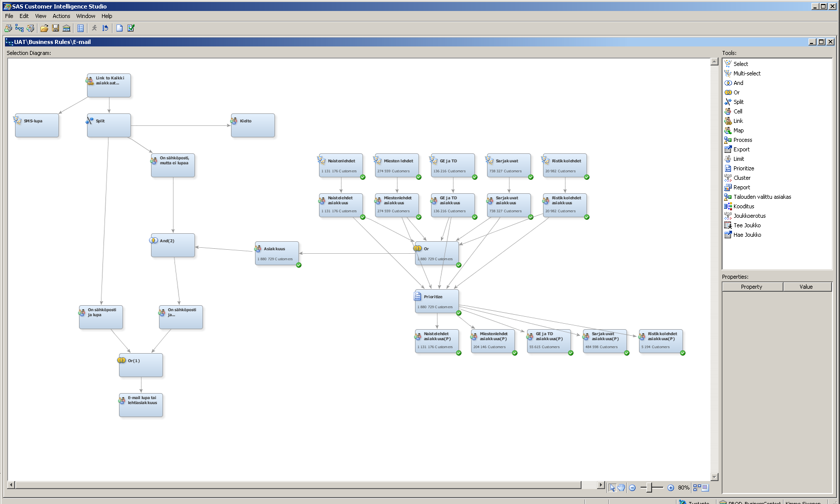
Task: Open the Help menu
Action: click(x=107, y=16)
